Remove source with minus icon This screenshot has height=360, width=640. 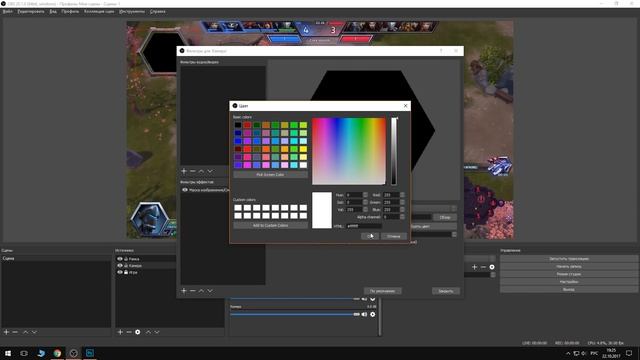pyautogui.click(x=129, y=332)
